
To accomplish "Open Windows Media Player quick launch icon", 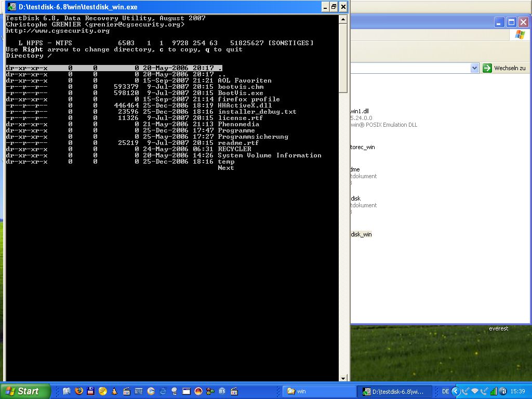I will coord(151,391).
